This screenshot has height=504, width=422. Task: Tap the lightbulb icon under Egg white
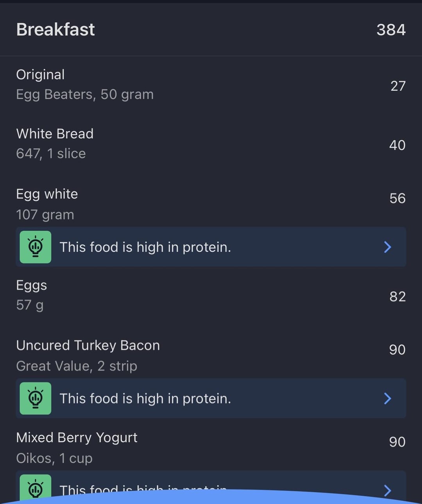click(36, 247)
